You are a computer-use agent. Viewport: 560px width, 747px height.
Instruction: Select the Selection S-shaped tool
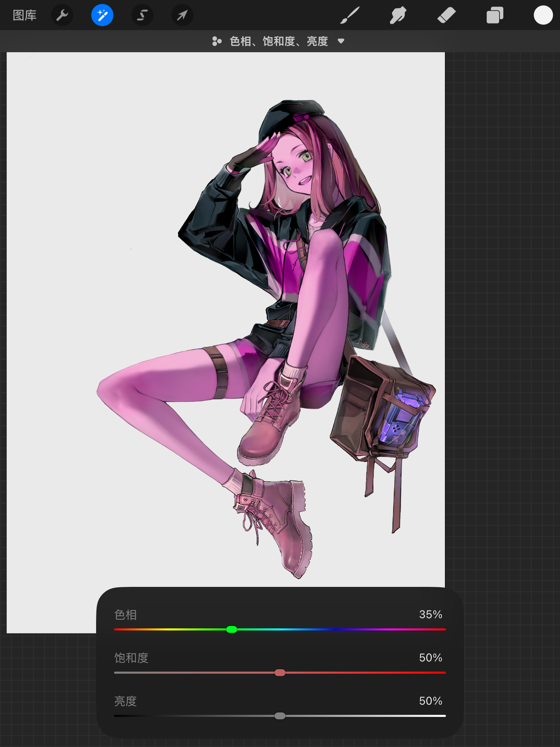click(142, 15)
